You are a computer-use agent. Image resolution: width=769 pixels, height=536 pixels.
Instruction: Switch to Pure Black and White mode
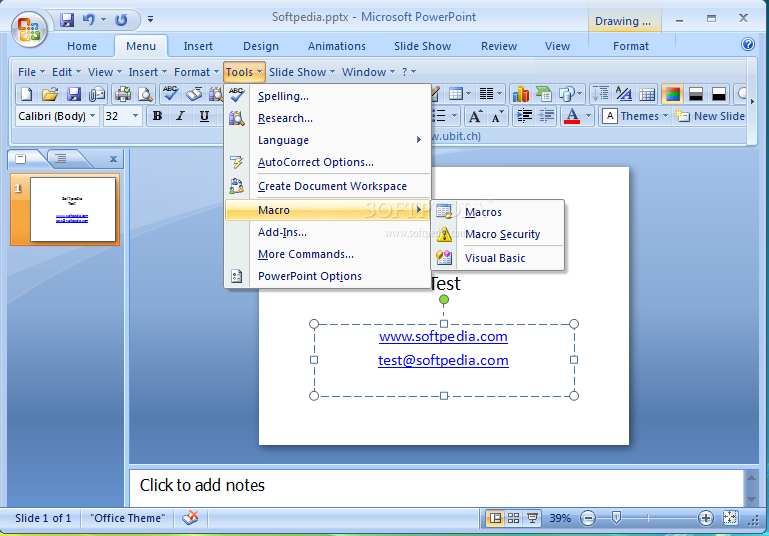click(x=719, y=94)
